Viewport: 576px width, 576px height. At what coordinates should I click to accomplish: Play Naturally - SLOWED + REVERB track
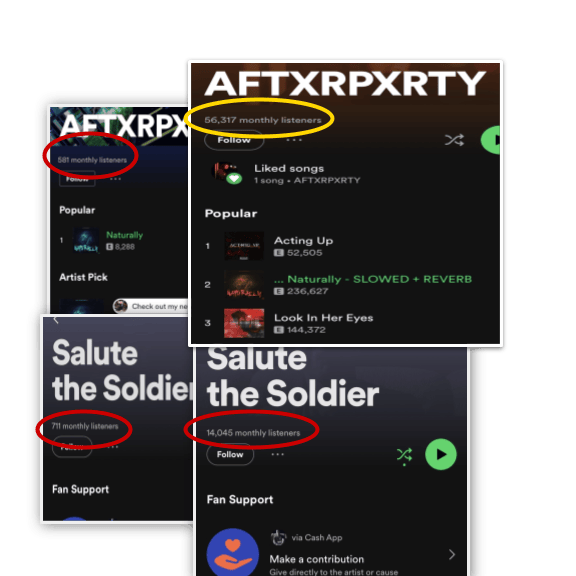(x=373, y=280)
